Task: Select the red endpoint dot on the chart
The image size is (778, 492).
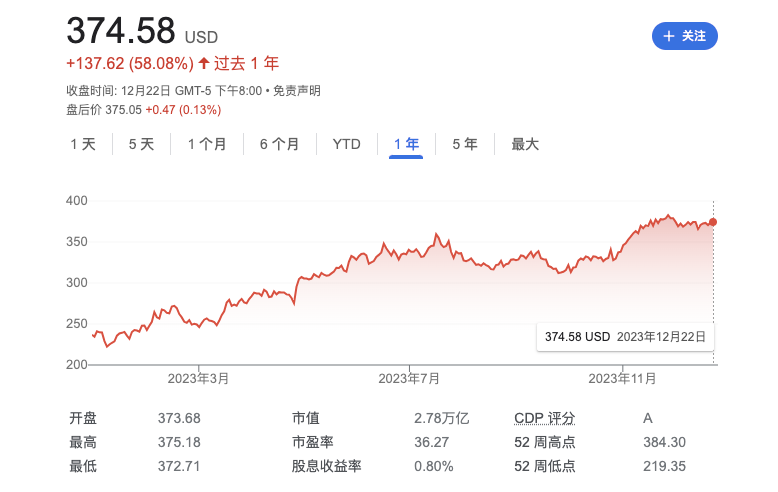Action: tap(713, 222)
